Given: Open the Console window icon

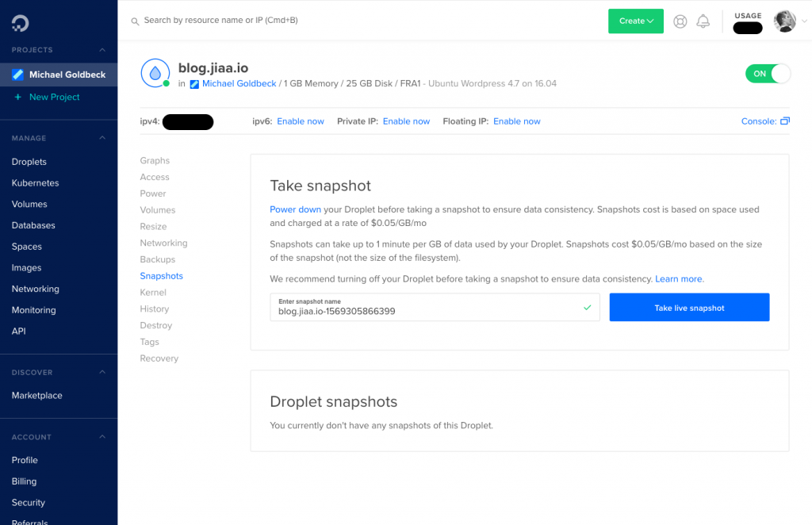Looking at the screenshot, I should coord(785,121).
